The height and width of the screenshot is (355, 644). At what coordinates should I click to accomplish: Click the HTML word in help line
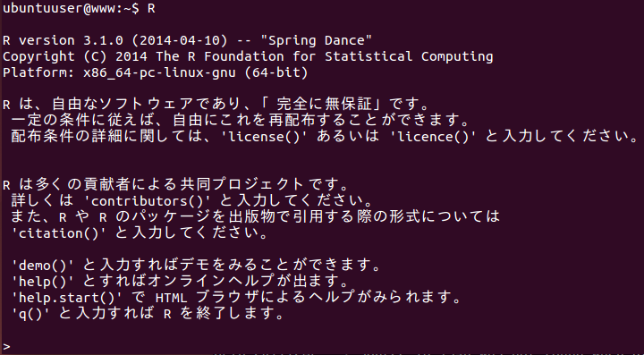coord(172,298)
